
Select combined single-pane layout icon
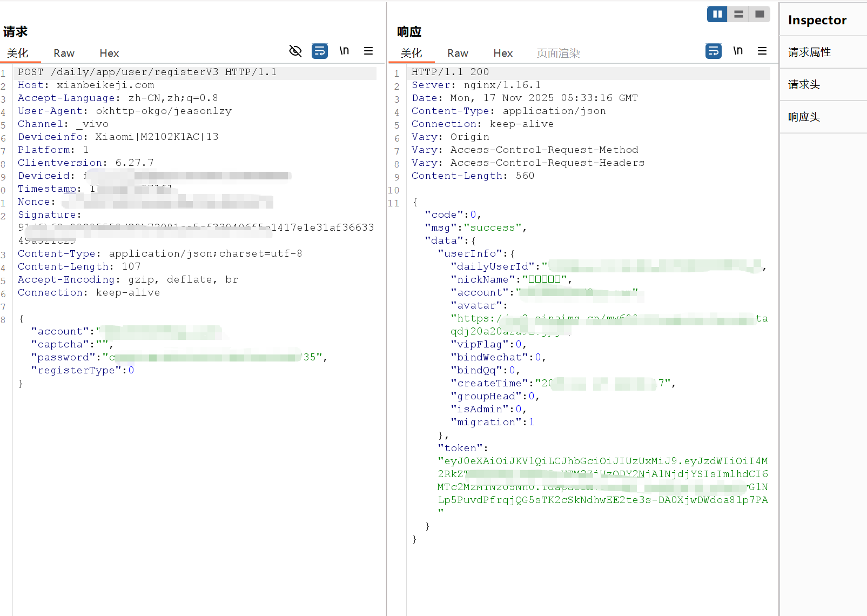click(x=760, y=14)
